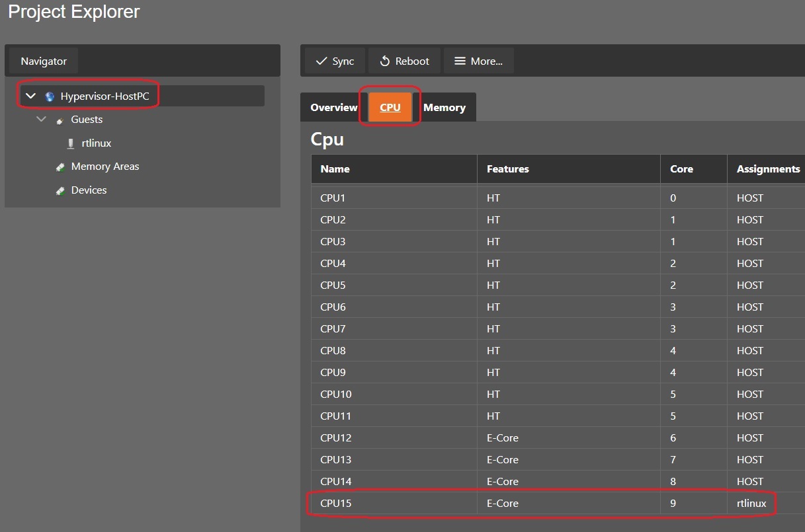Click the hamburger icon on More button
The image size is (805, 532).
click(460, 61)
